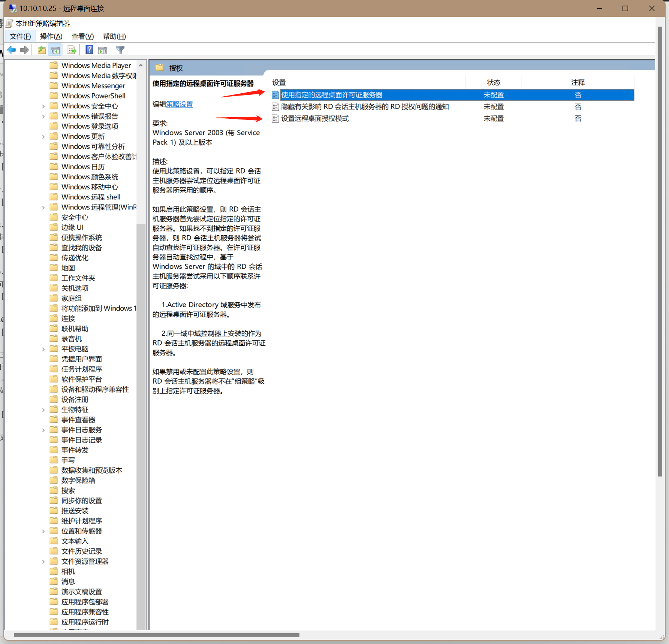This screenshot has height=644, width=669.
Task: Click the Up one level folder icon
Action: (x=42, y=50)
